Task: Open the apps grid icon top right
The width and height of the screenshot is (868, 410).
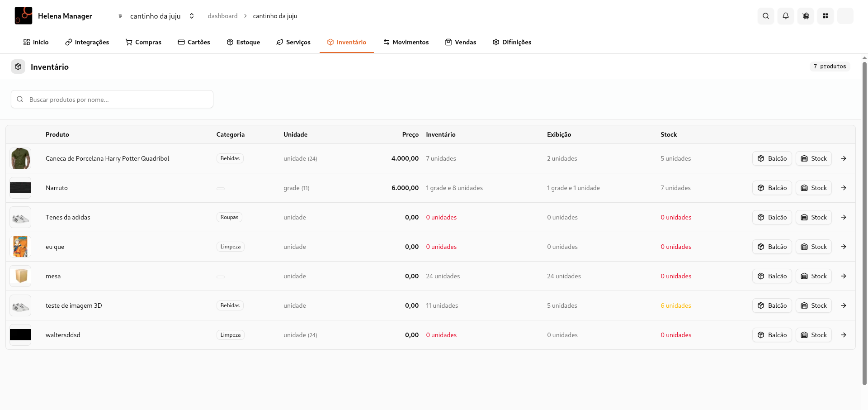Action: 825,16
